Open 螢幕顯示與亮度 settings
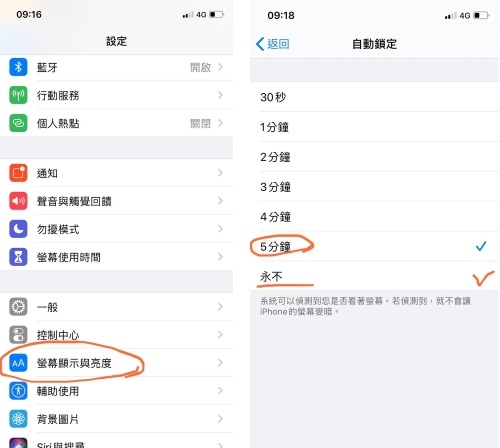The width and height of the screenshot is (500, 448). click(x=116, y=363)
